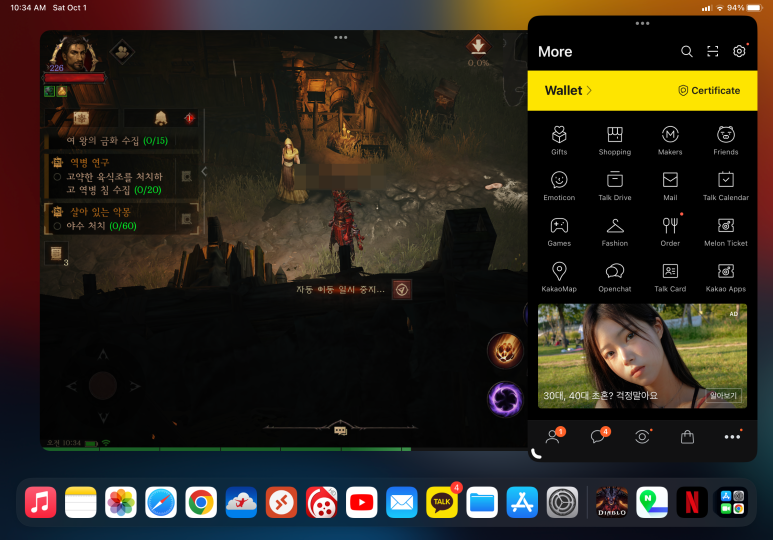Tap the party diamond icon in Diablo
773x540 pixels.
click(122, 51)
